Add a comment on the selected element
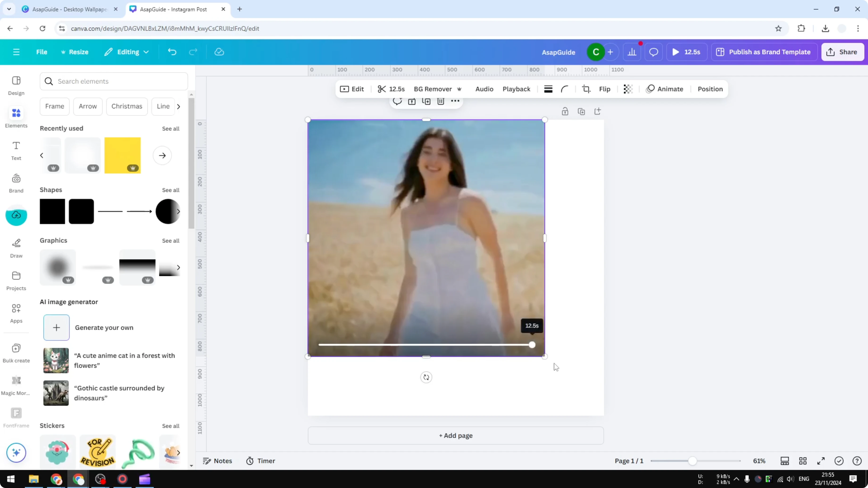The height and width of the screenshot is (488, 868). 397,101
